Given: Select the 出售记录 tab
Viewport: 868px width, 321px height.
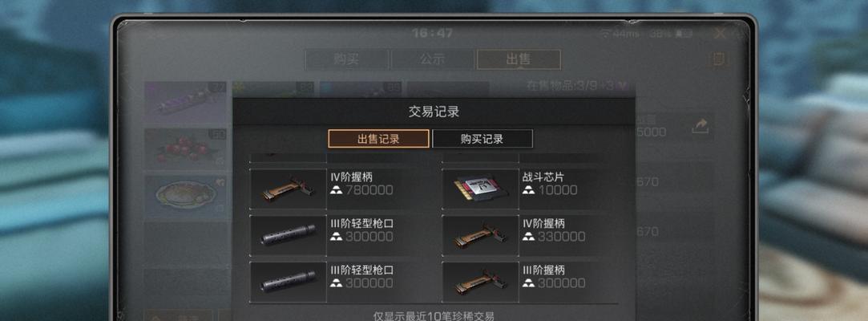Looking at the screenshot, I should [x=378, y=139].
